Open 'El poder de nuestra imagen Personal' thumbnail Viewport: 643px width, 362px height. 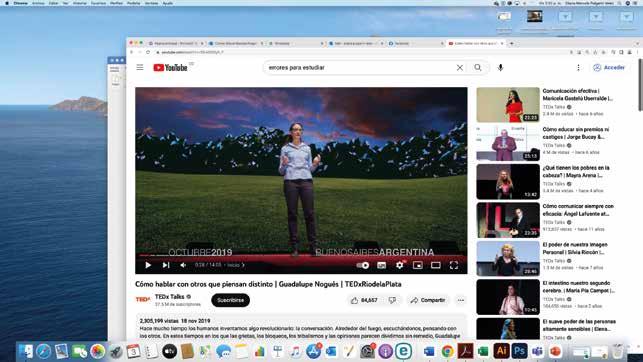point(508,258)
